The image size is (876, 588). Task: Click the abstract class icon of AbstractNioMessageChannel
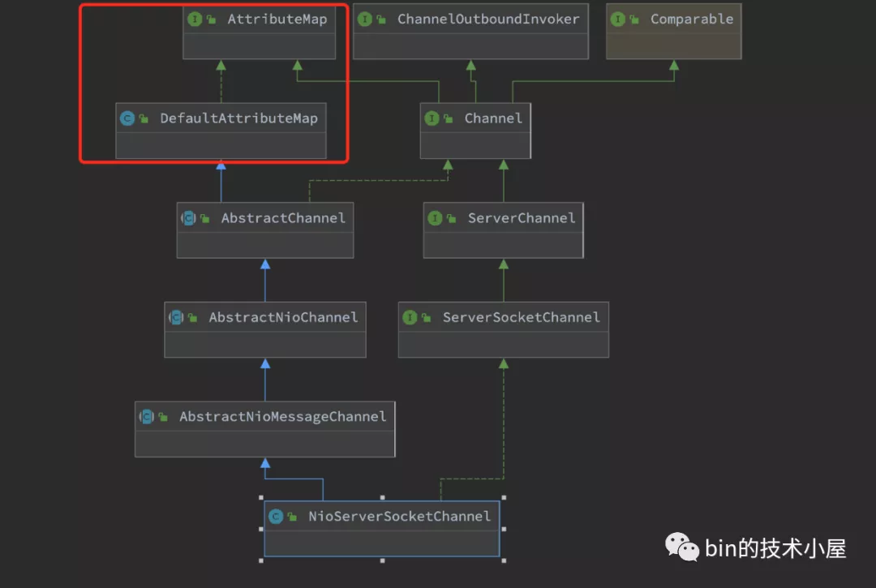[x=146, y=417]
